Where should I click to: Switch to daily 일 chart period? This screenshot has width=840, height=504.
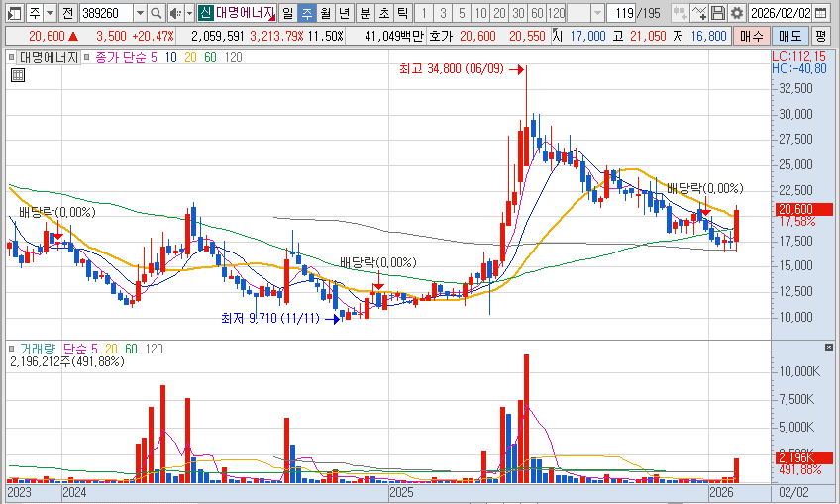click(287, 12)
